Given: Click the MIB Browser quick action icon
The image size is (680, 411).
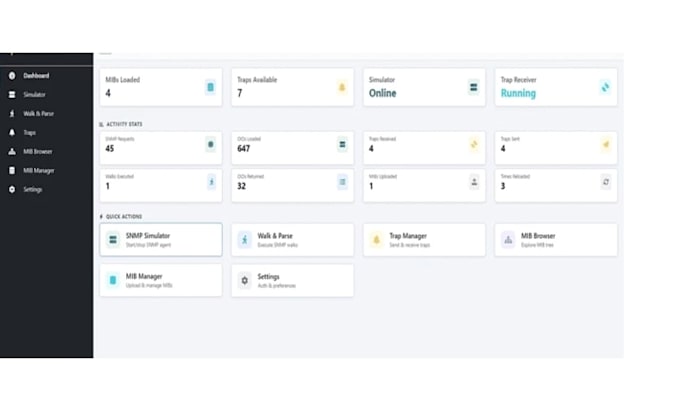Looking at the screenshot, I should pos(508,240).
